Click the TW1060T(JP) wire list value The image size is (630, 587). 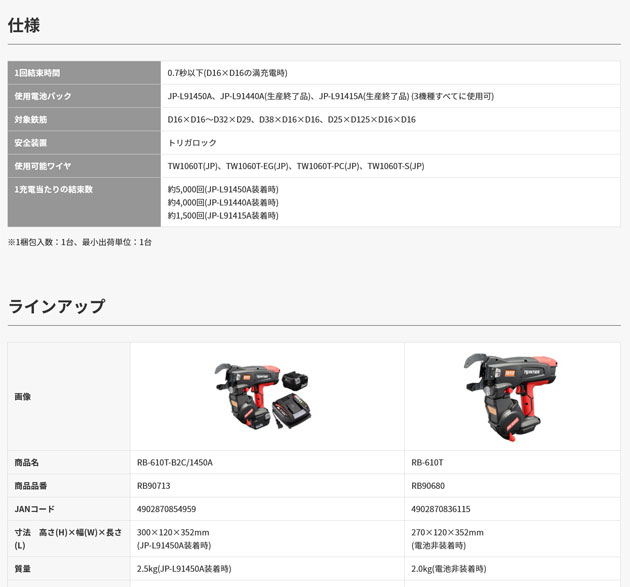pos(296,166)
